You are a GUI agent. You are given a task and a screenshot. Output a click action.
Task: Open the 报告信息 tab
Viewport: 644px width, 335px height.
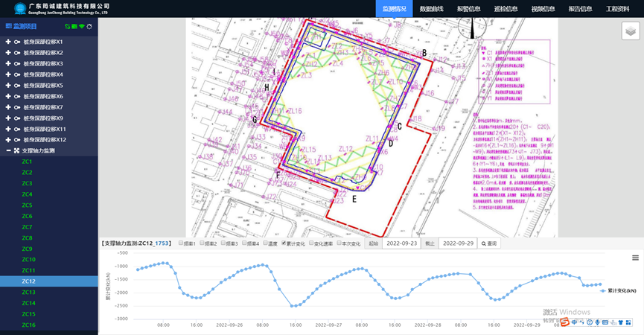click(580, 9)
